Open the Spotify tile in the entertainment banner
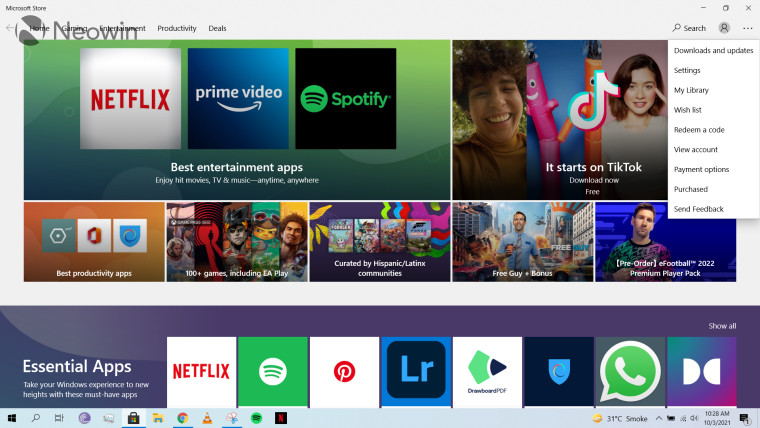 tap(346, 98)
